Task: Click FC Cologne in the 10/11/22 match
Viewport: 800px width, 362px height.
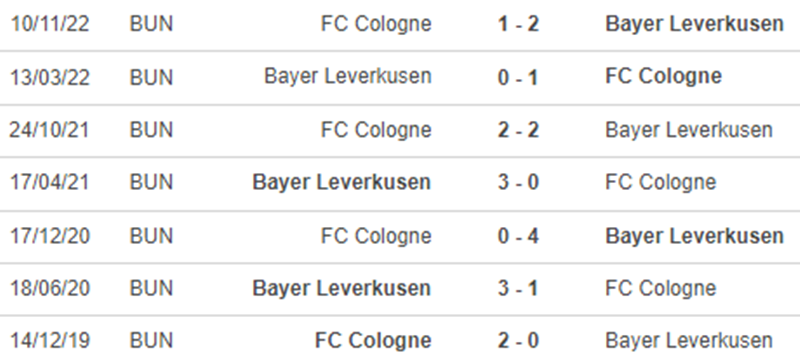Action: pos(376,24)
